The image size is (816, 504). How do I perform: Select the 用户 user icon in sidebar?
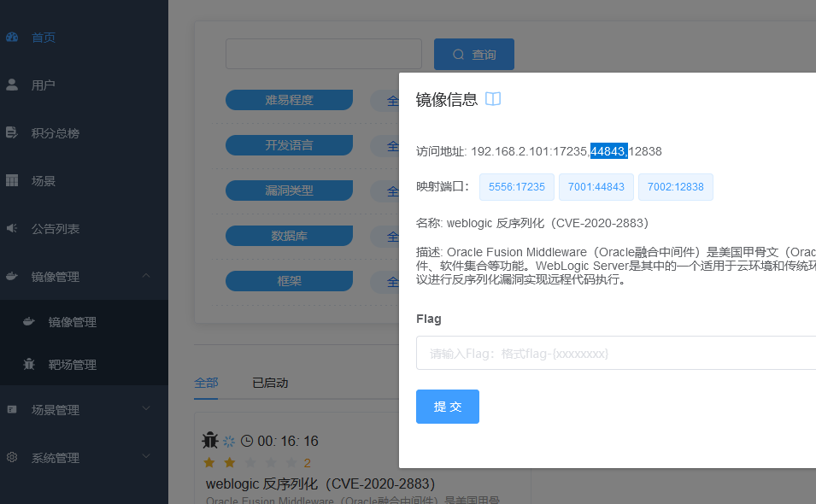coord(12,85)
